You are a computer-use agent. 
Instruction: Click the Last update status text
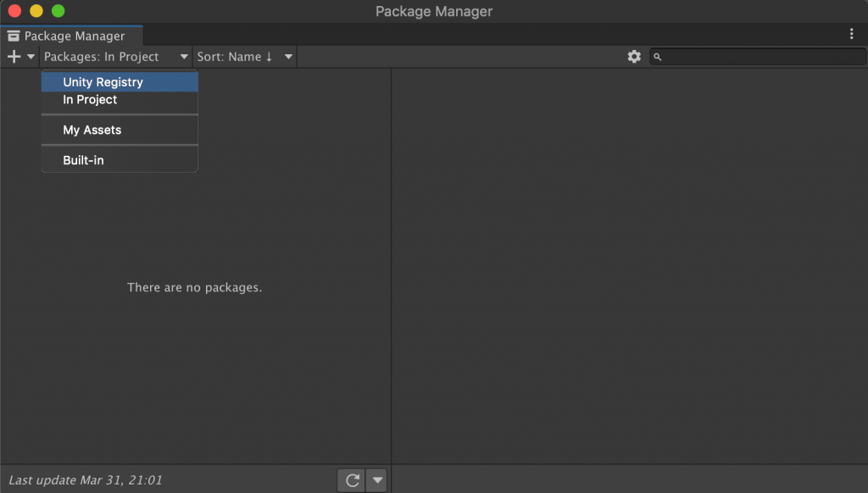pos(85,480)
